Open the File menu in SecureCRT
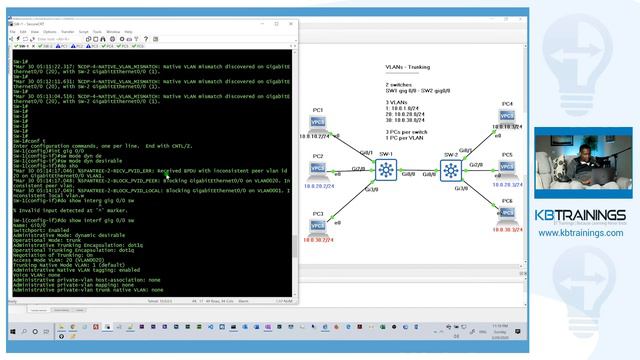Screen dimensions: 640x360 pyautogui.click(x=13, y=32)
